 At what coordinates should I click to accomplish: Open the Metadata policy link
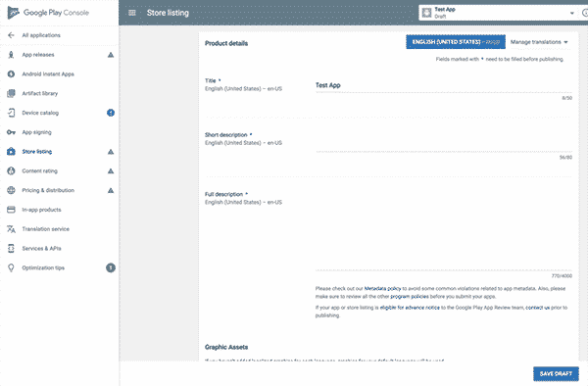pyautogui.click(x=382, y=289)
